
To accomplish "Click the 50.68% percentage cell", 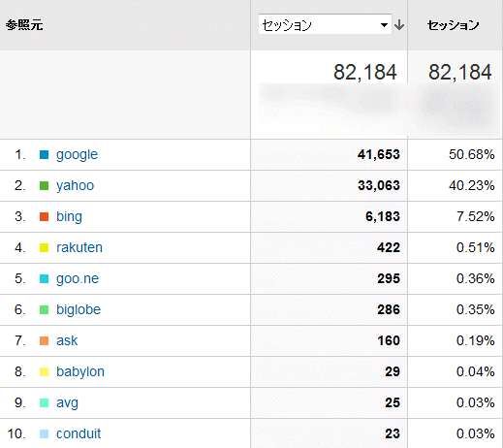I will [472, 155].
